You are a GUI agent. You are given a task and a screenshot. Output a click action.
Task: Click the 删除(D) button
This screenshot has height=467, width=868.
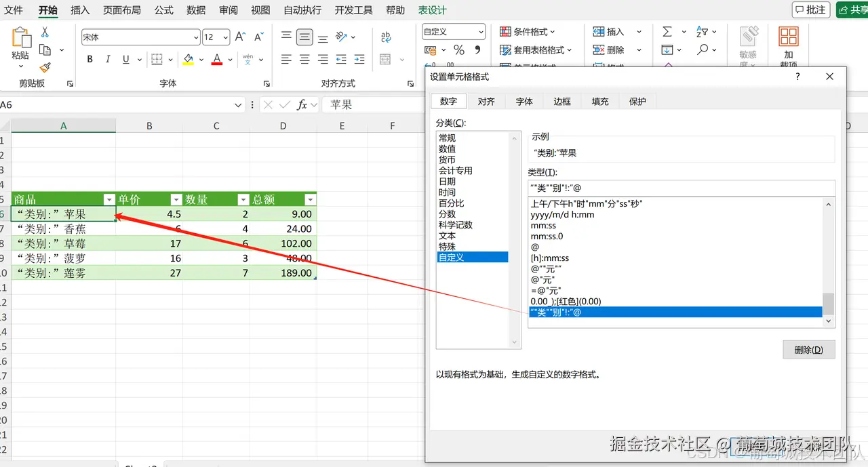pos(808,349)
